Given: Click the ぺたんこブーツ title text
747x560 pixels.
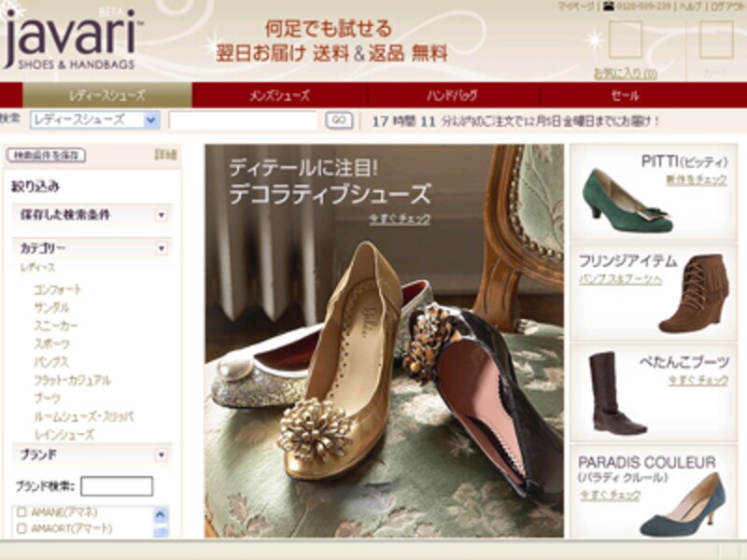Looking at the screenshot, I should click(684, 362).
